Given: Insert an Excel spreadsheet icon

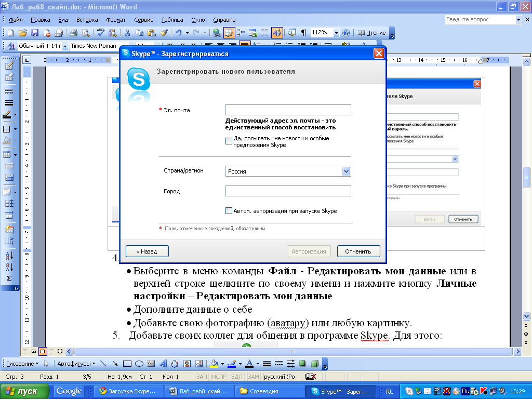Looking at the screenshot, I should (253, 33).
